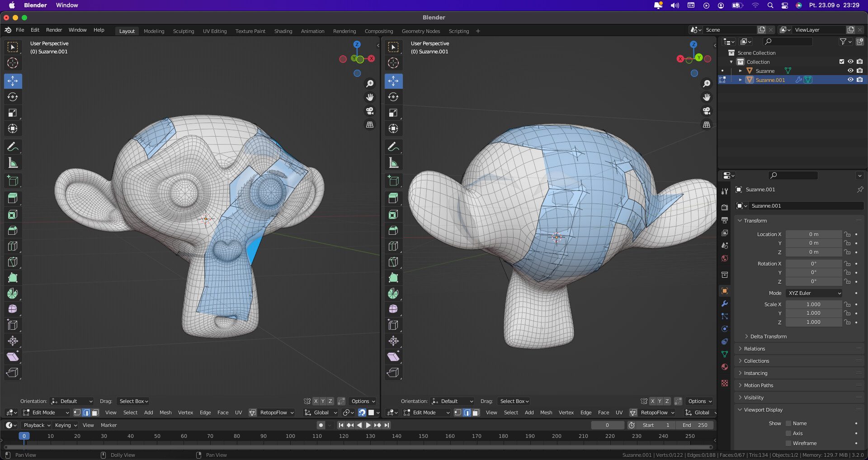Select the Cursor tool in left viewport

(x=13, y=63)
